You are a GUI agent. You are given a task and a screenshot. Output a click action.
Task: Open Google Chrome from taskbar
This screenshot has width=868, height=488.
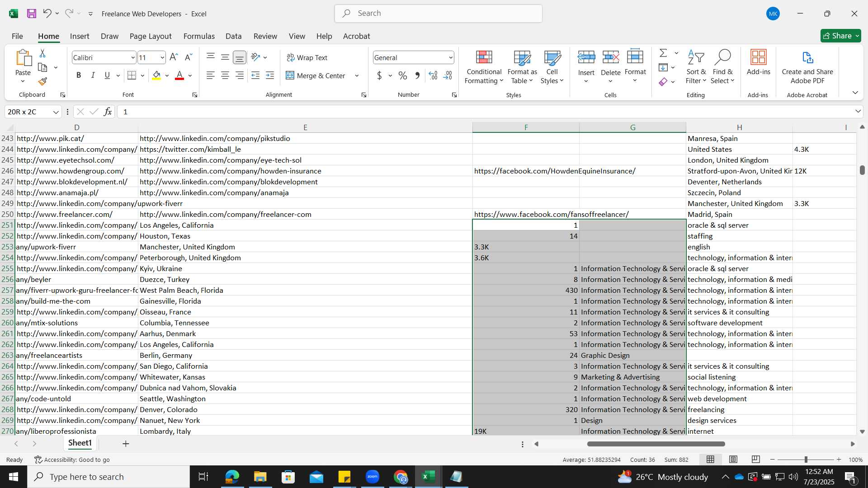tap(401, 477)
